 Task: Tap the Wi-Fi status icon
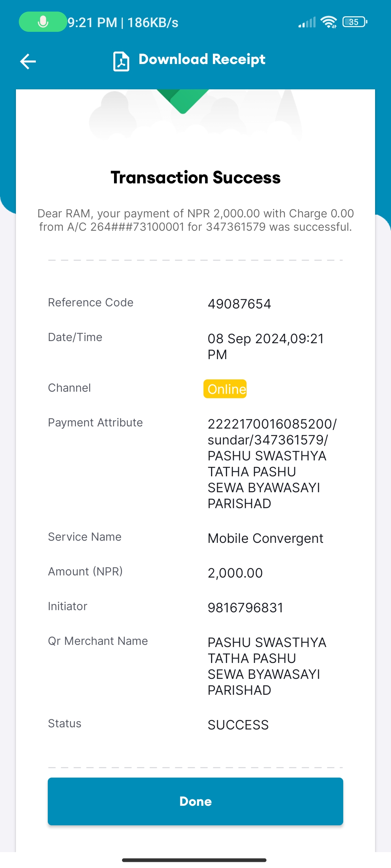pyautogui.click(x=329, y=22)
